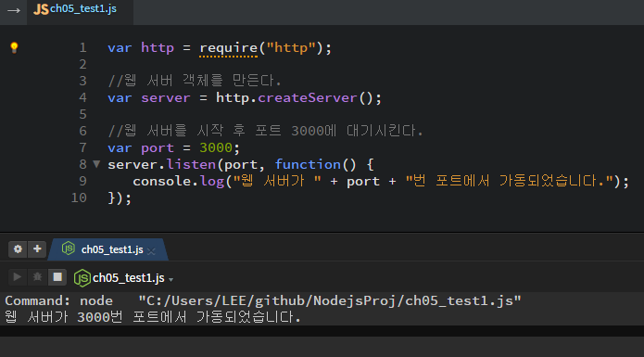
Task: Click the 'port' variable name on line 7
Action: (x=158, y=148)
